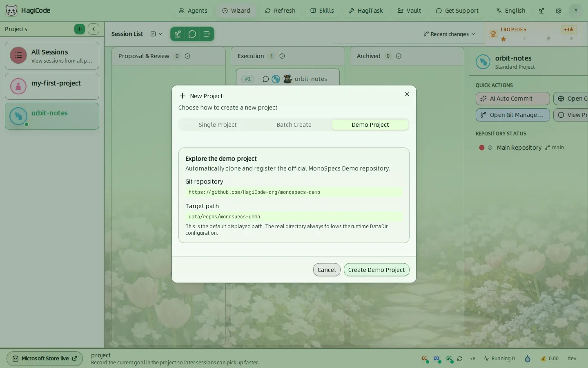This screenshot has height=368, width=588.
Task: Open the Microsoft Store live link
Action: 45,359
